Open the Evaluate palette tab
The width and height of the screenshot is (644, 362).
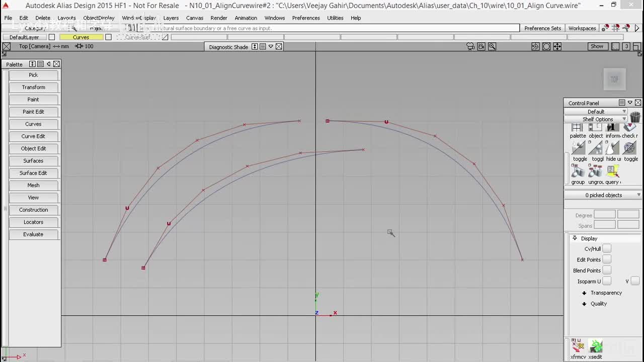(x=33, y=234)
